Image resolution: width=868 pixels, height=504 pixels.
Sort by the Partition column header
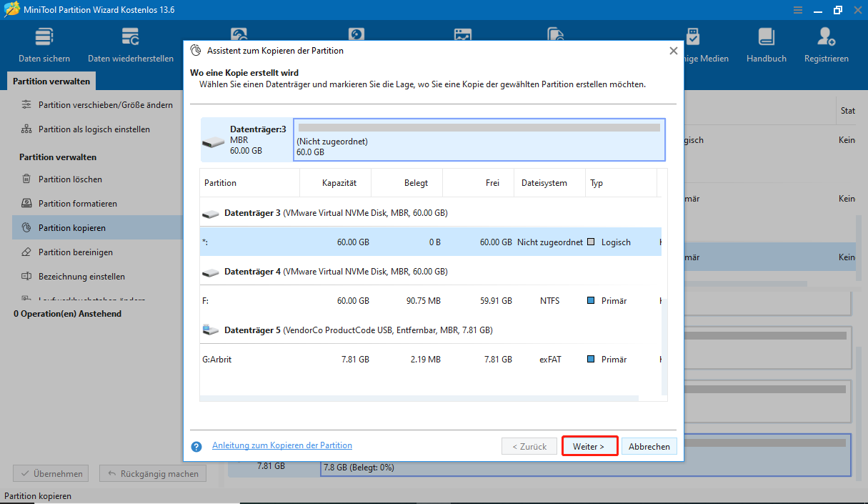249,183
